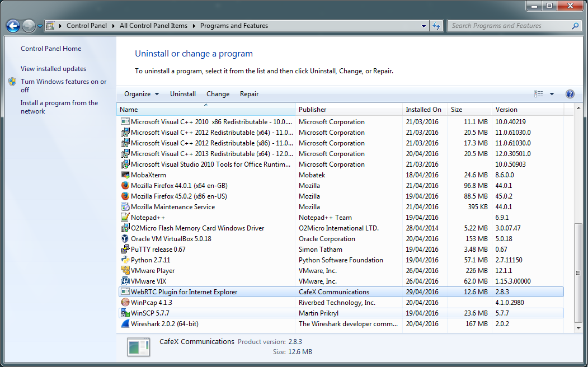Click the Visual C++ 2010 x86 icon
This screenshot has height=367, width=588.
(125, 122)
